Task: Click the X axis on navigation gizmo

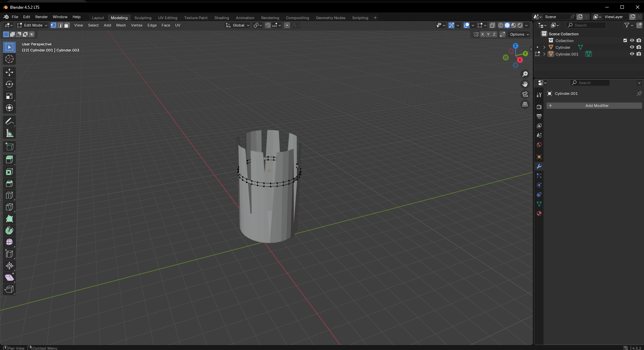Action: (x=520, y=60)
